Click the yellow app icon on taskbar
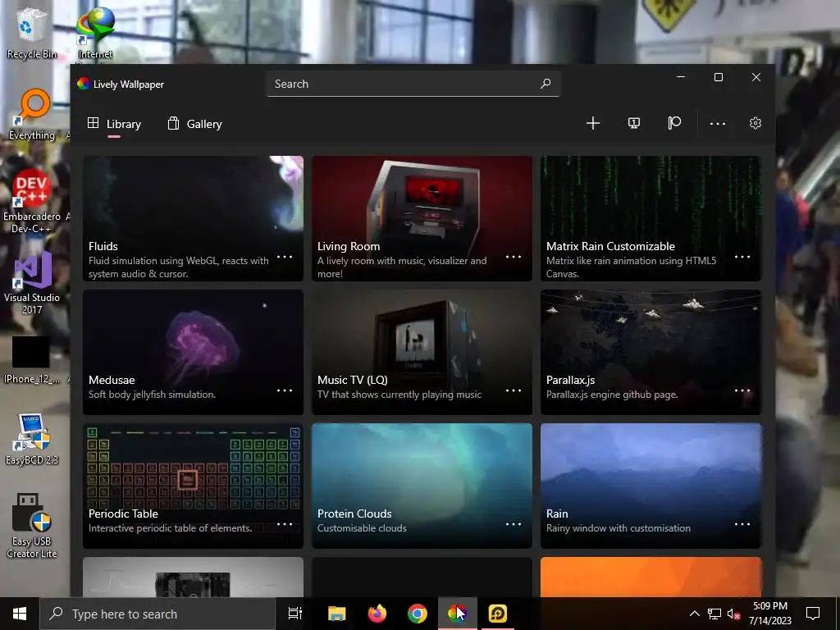Viewport: 840px width, 630px height. coord(498,614)
